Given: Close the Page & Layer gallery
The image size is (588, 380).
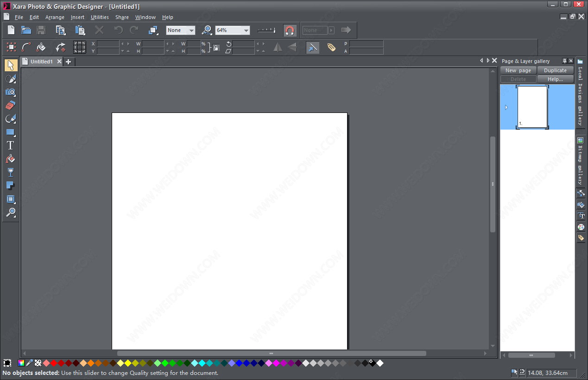Looking at the screenshot, I should point(571,61).
